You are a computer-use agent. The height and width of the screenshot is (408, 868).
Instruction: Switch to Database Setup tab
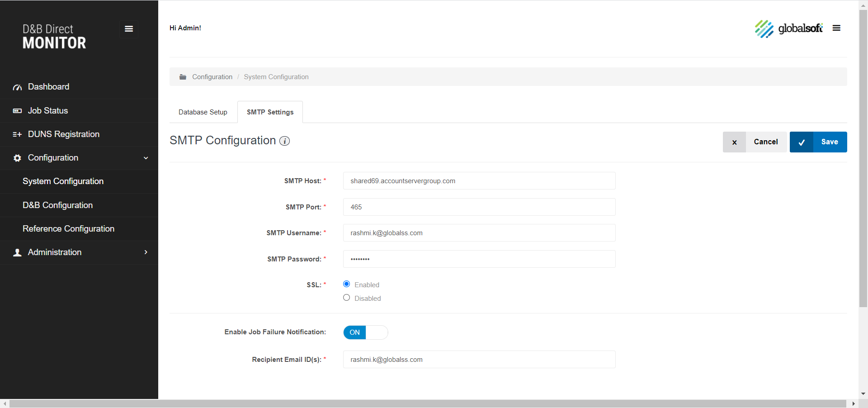[x=203, y=112]
